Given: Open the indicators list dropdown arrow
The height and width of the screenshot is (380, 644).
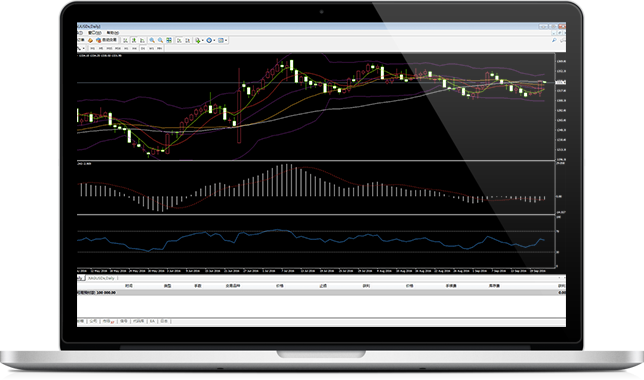Looking at the screenshot, I should 202,40.
